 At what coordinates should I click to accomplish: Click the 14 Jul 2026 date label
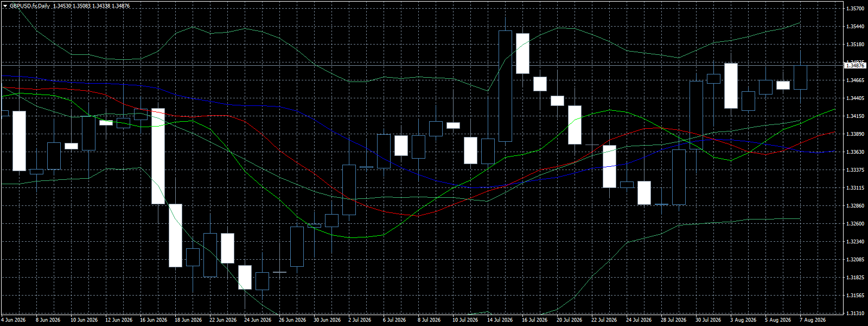(x=501, y=320)
